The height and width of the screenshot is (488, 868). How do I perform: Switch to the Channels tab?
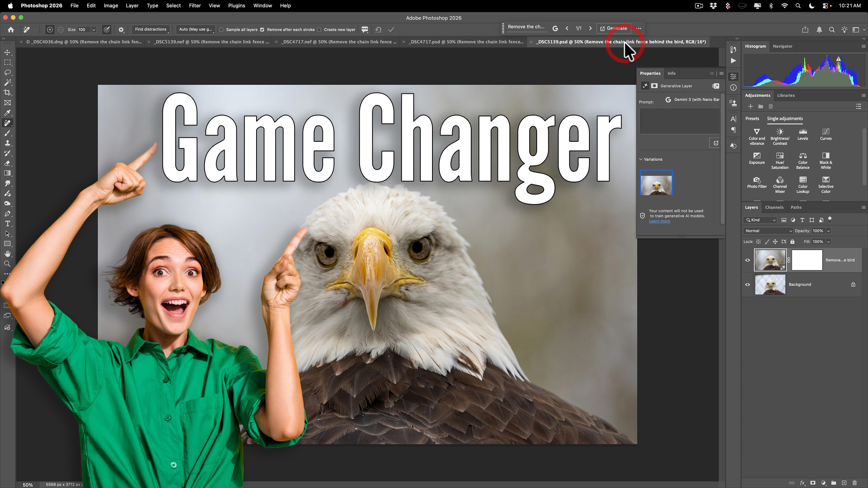774,207
